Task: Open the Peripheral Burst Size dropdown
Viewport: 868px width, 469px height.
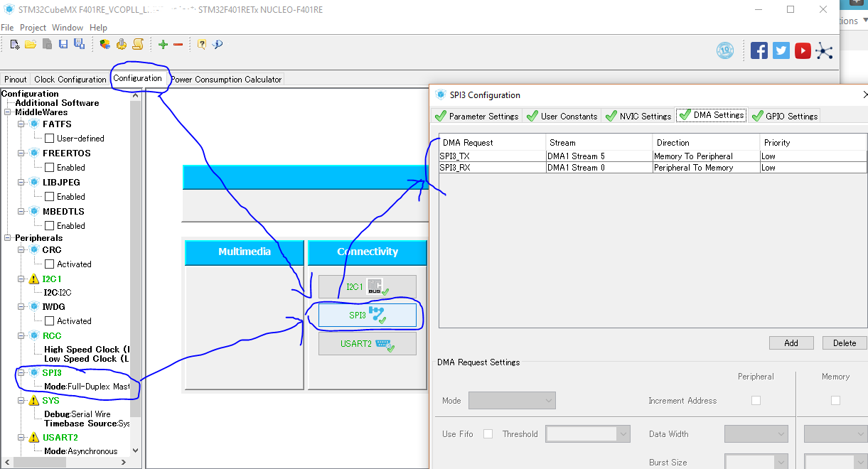Action: point(756,462)
